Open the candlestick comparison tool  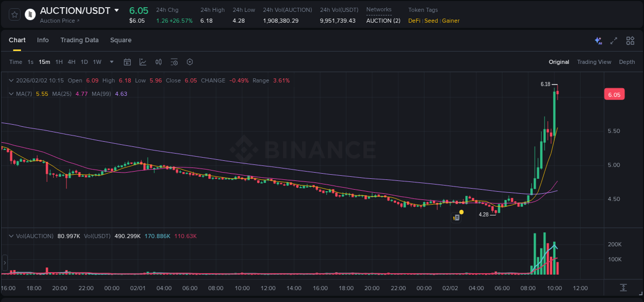[158, 62]
